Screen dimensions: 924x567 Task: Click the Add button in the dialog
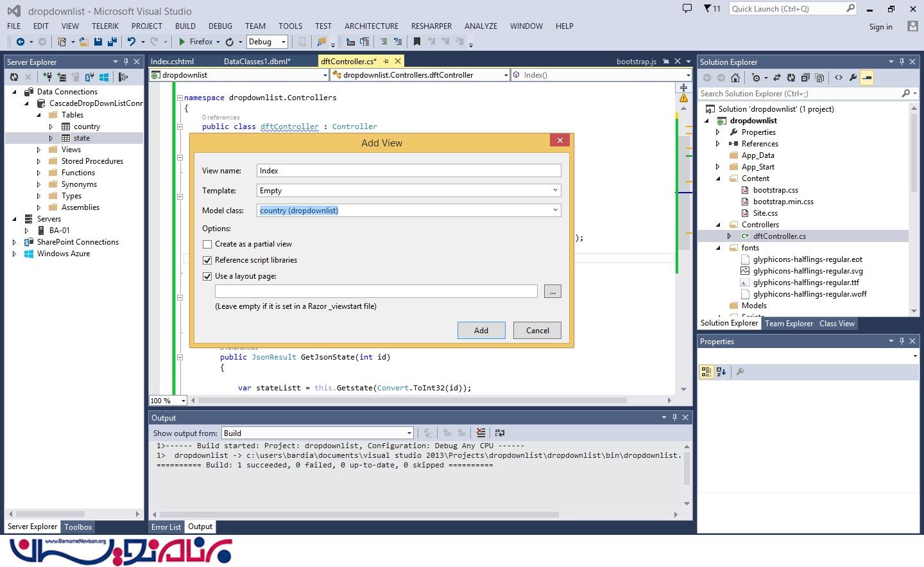[481, 330]
